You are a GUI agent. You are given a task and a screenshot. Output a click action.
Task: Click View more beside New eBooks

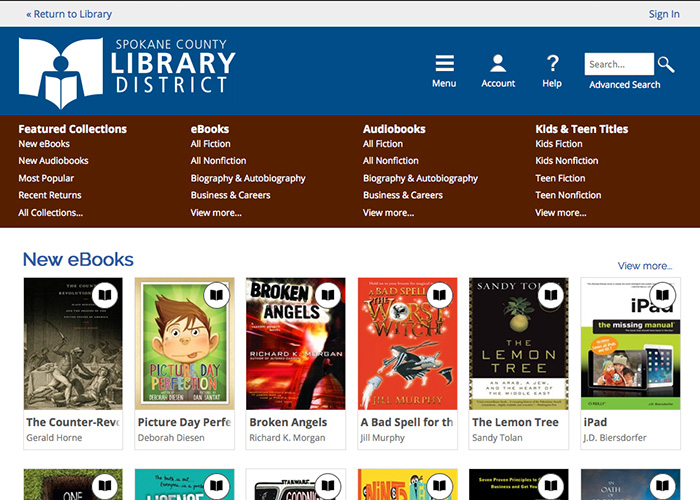click(645, 266)
